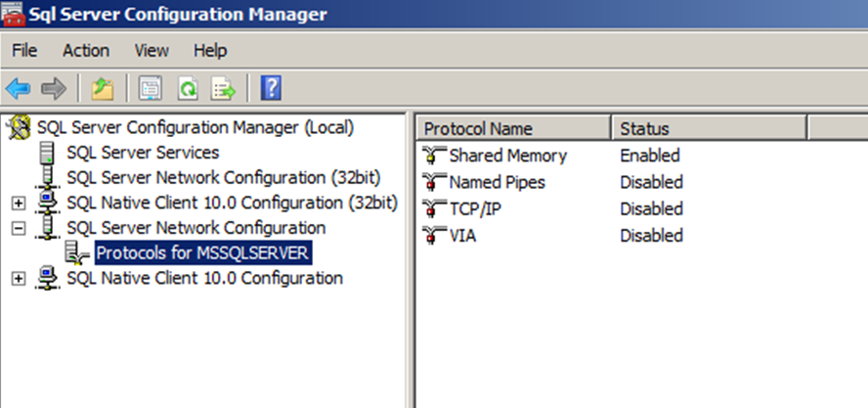The image size is (868, 408).
Task: Click the Disabled status of Named Pipes
Action: coord(652,182)
